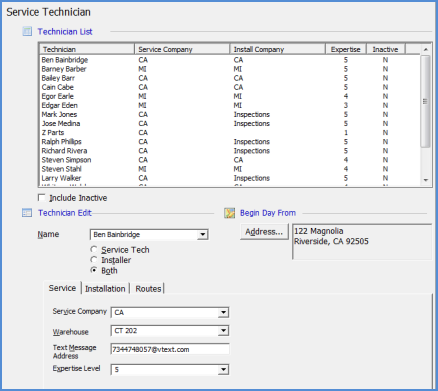This screenshot has height=391, width=438.
Task: Click Inspections in the Mark Jones row
Action: (x=252, y=114)
